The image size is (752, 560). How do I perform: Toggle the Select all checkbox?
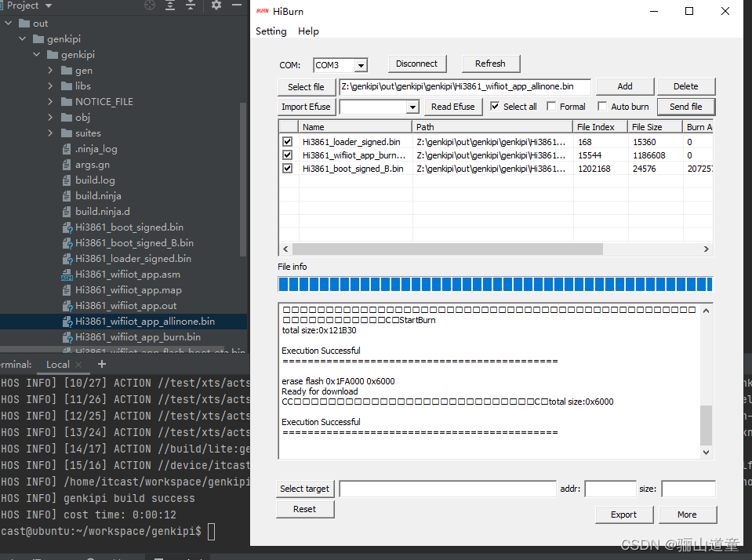click(x=495, y=106)
